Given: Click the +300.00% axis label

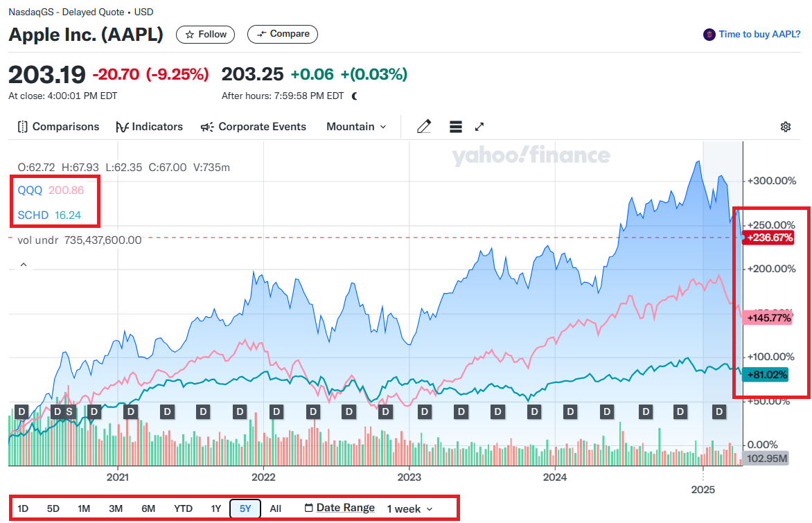Looking at the screenshot, I should pos(772,181).
